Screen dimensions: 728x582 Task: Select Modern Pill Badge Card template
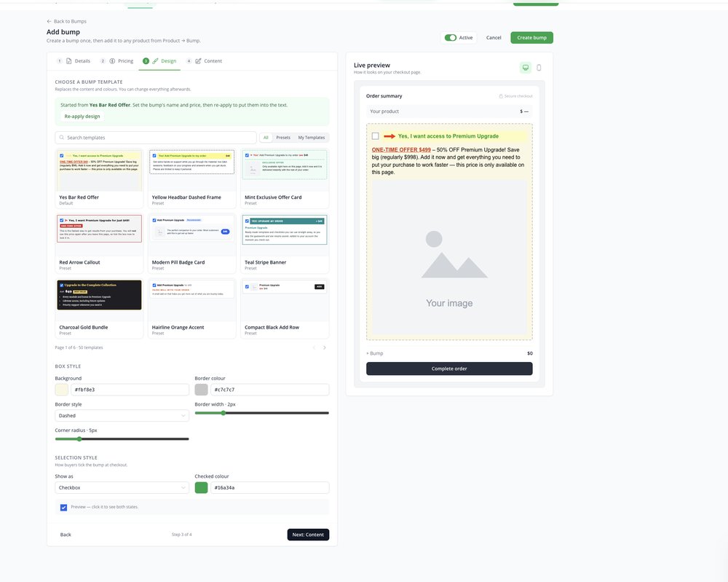(191, 243)
